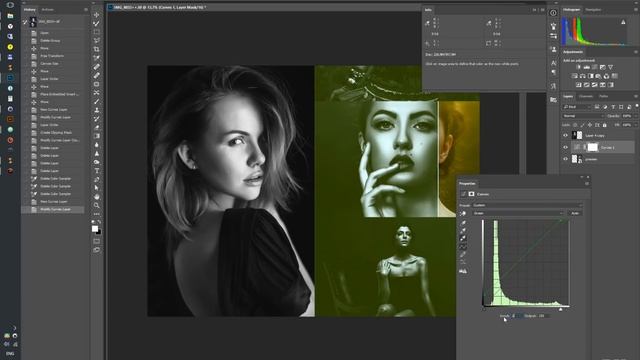Add a Vibrance adjustment from Adjustments panel

click(x=611, y=67)
